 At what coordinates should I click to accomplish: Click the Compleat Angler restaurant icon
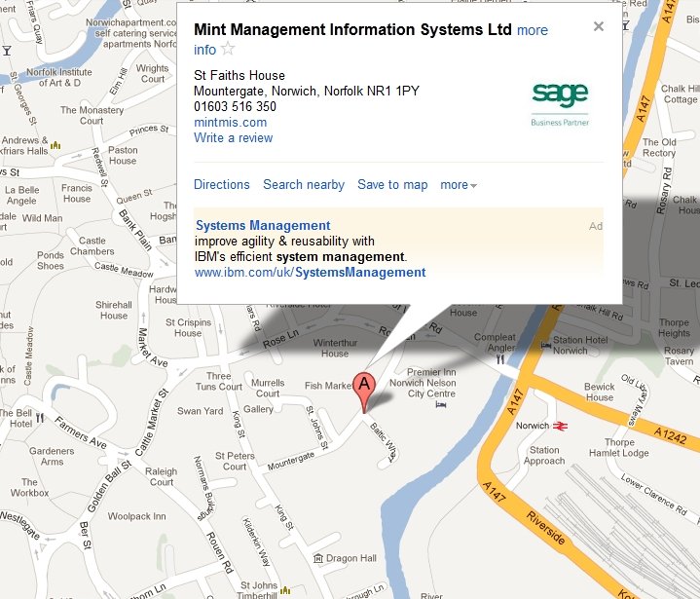(500, 359)
